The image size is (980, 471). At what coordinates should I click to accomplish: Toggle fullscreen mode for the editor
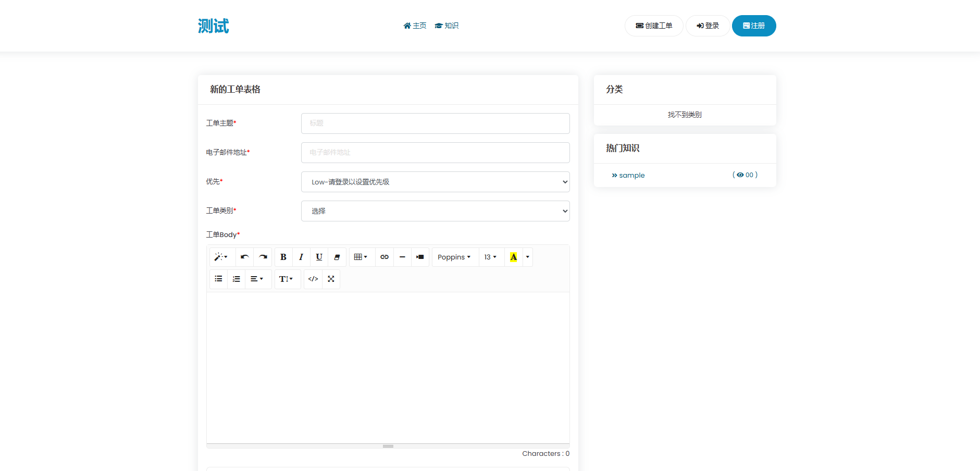pyautogui.click(x=331, y=279)
